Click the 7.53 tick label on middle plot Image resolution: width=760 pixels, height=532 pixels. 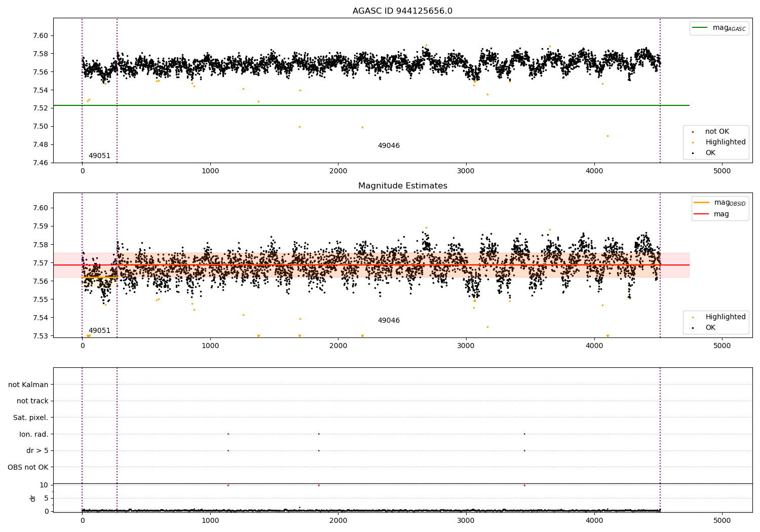click(x=41, y=336)
